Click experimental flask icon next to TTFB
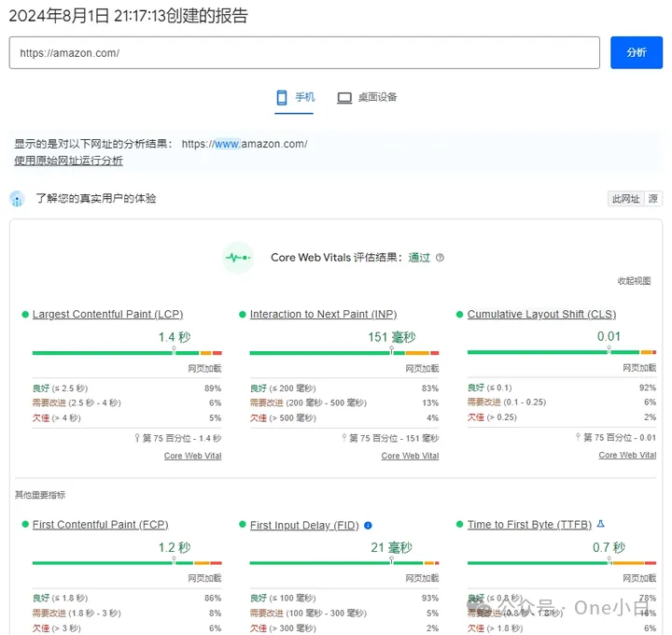This screenshot has width=672, height=635. tap(601, 524)
